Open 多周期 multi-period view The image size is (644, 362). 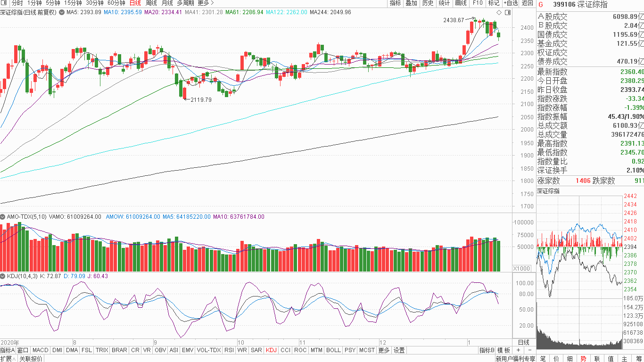186,3
